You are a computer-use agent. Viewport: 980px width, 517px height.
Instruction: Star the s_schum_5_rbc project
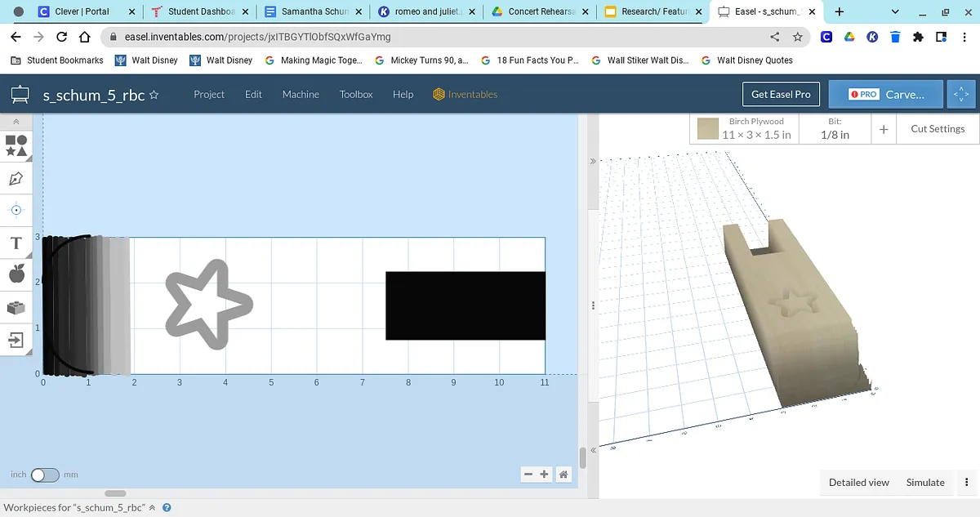click(154, 95)
